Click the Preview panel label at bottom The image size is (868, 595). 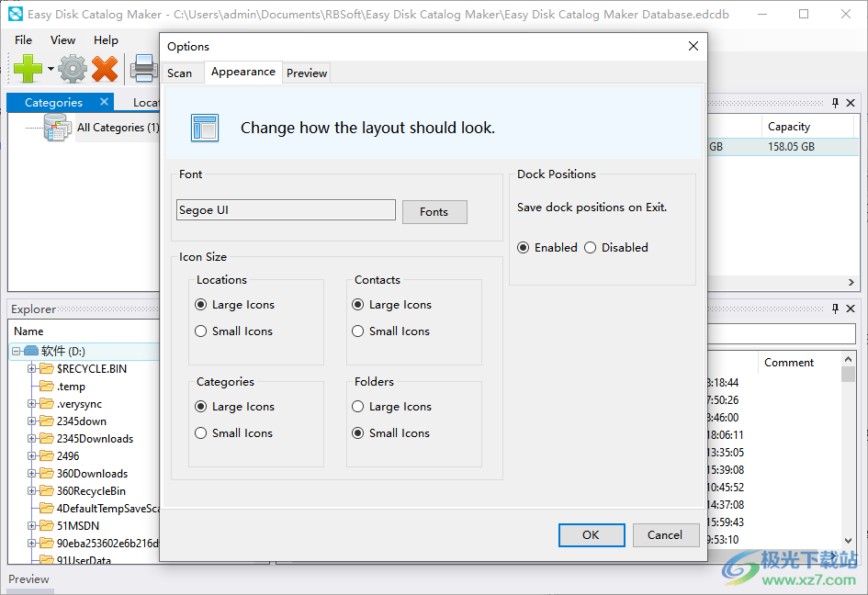click(x=28, y=579)
